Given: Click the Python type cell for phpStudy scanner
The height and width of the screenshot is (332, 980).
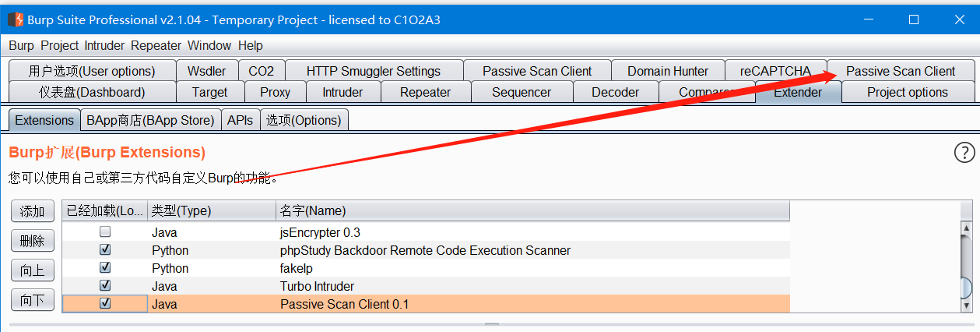Looking at the screenshot, I should pos(212,250).
